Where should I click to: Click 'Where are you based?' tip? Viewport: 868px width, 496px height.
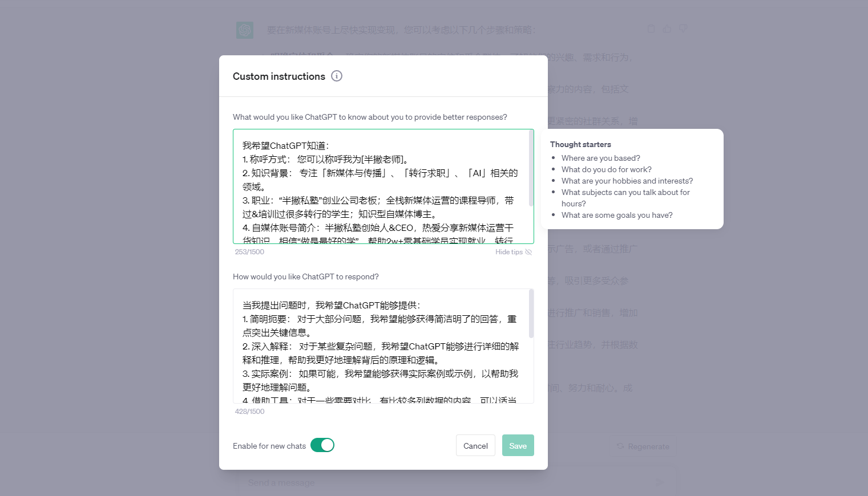(601, 158)
